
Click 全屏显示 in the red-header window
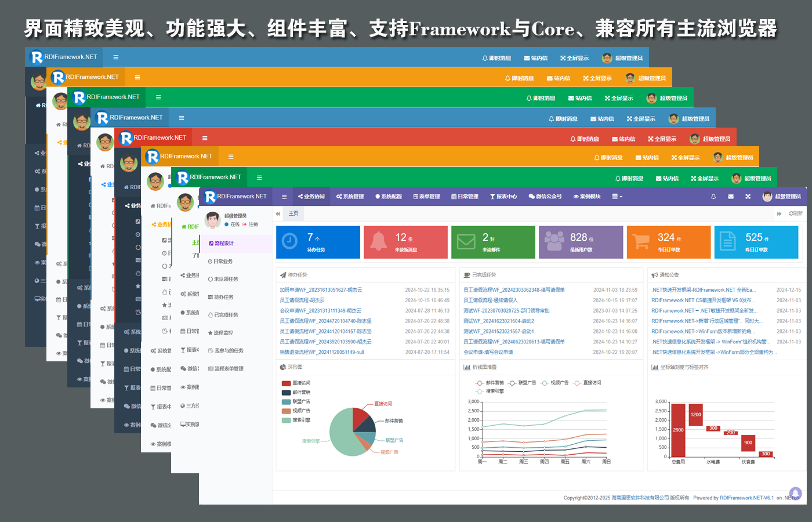pyautogui.click(x=662, y=139)
